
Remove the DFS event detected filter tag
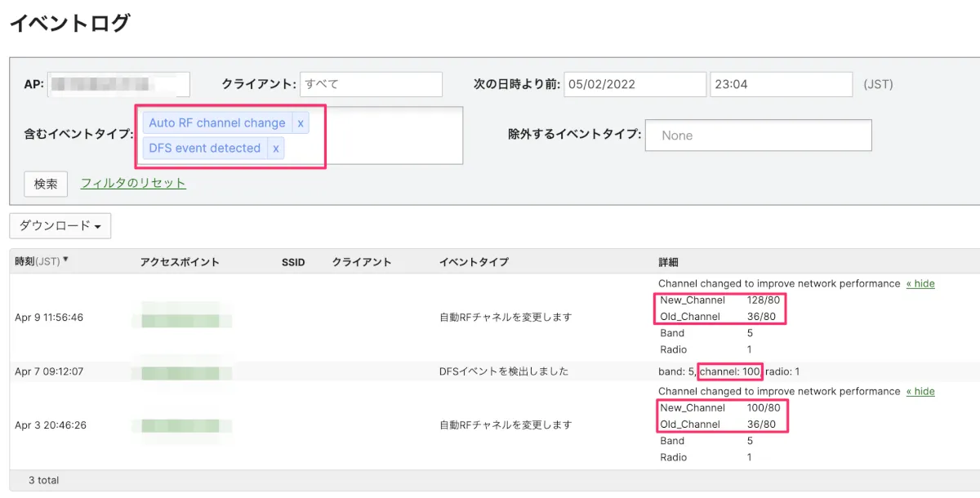pos(276,149)
